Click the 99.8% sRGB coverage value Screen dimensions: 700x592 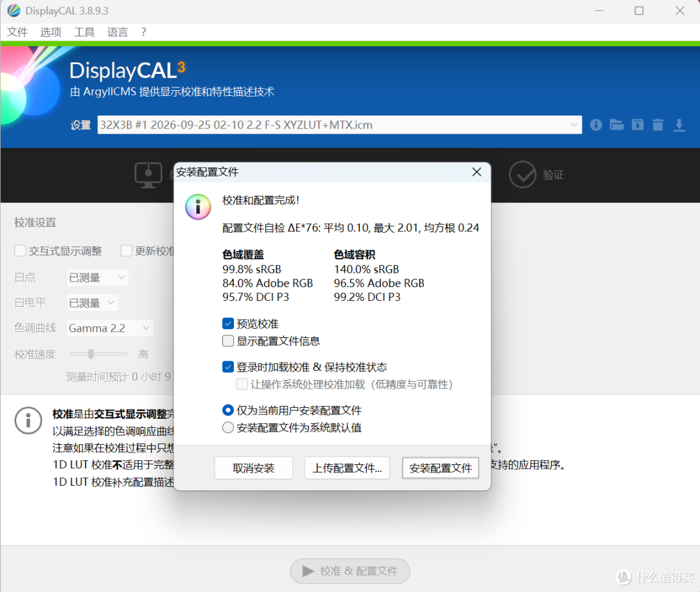click(251, 269)
